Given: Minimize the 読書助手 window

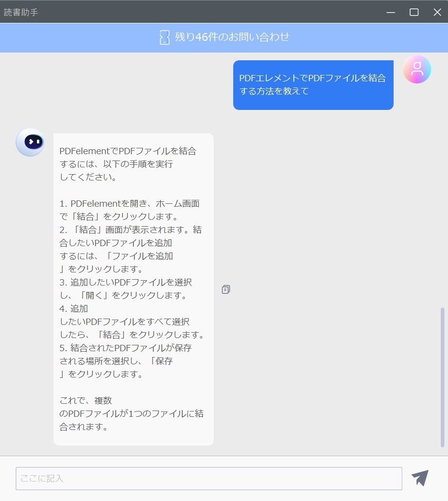Looking at the screenshot, I should [391, 12].
